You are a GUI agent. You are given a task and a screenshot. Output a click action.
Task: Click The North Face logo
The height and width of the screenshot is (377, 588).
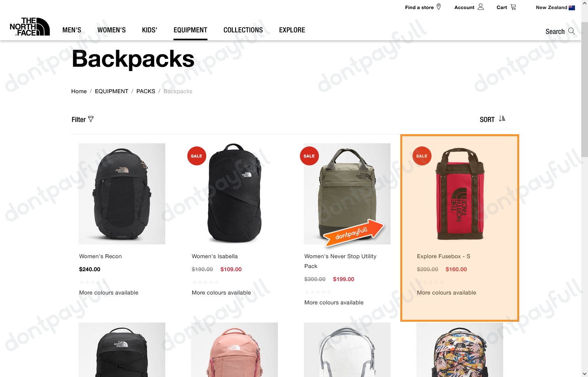pos(30,26)
